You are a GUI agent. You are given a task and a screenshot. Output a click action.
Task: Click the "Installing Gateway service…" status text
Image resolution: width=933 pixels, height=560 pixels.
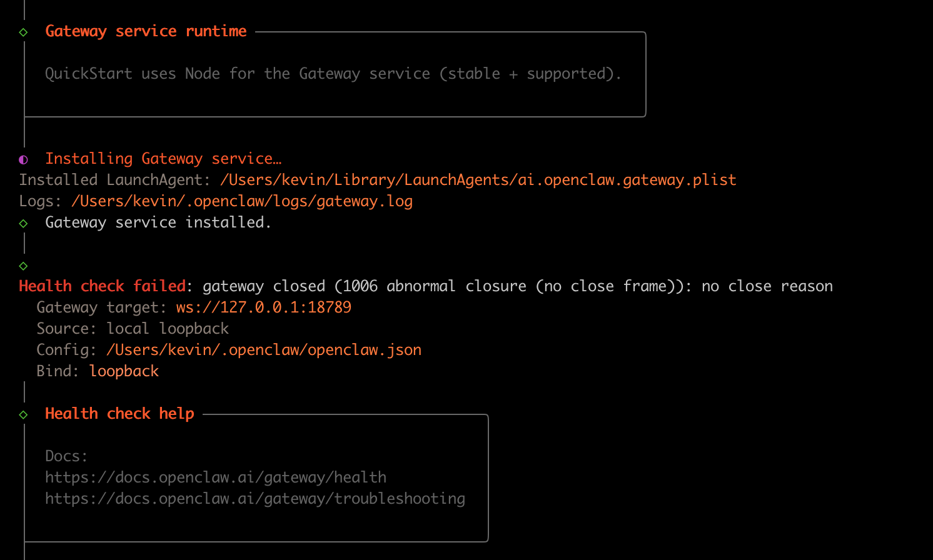click(x=163, y=159)
